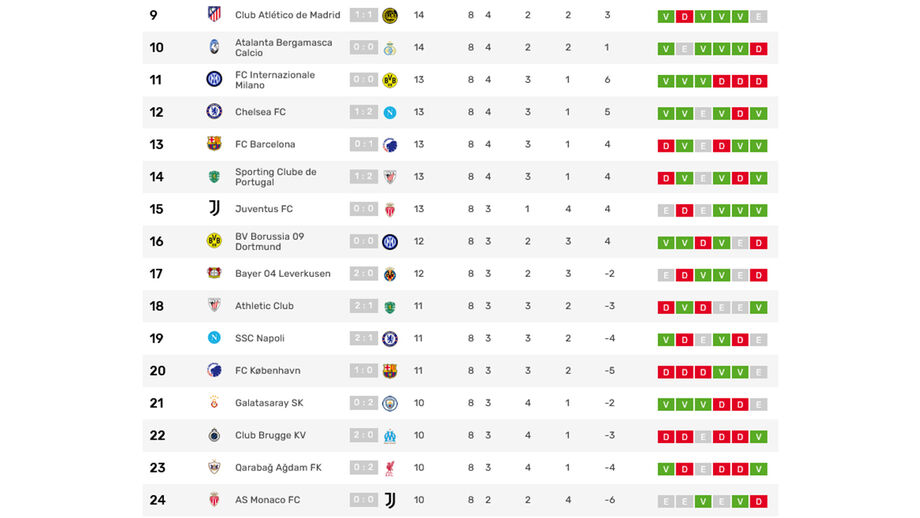Click the Marseille crest in Club Brugge's row
920x518 pixels.
[x=390, y=435]
